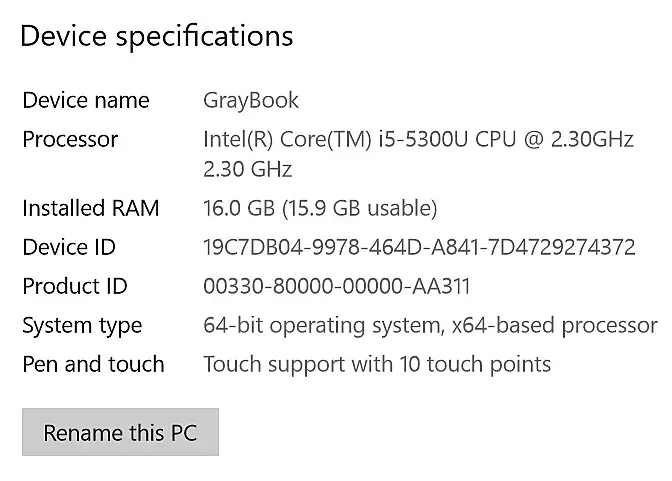Click the Rename this PC button

(120, 433)
